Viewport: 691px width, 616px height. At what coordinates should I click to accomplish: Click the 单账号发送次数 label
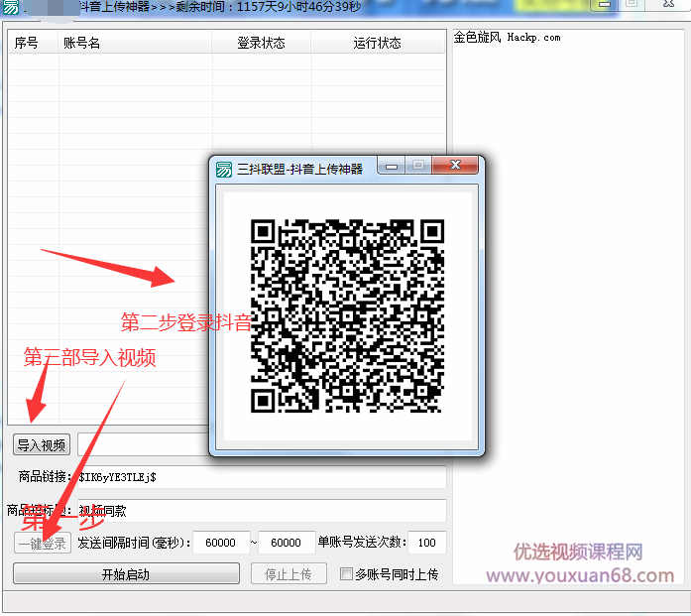tap(362, 542)
